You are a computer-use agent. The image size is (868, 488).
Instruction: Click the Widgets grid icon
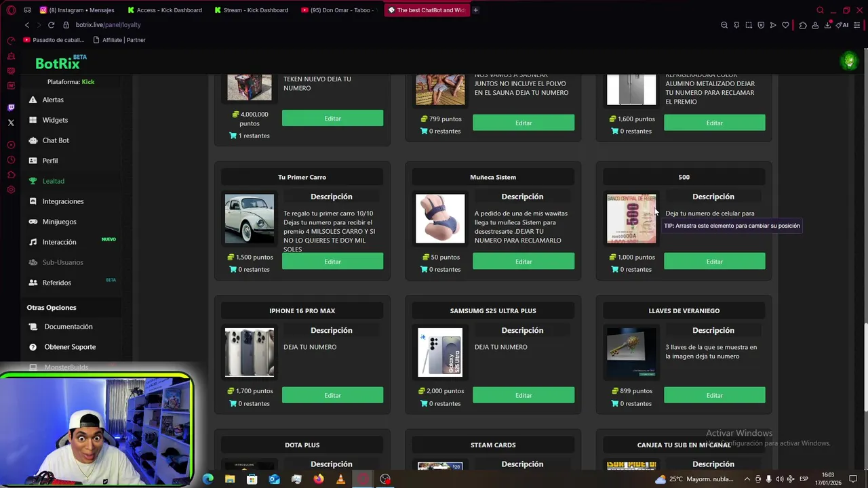(x=33, y=120)
